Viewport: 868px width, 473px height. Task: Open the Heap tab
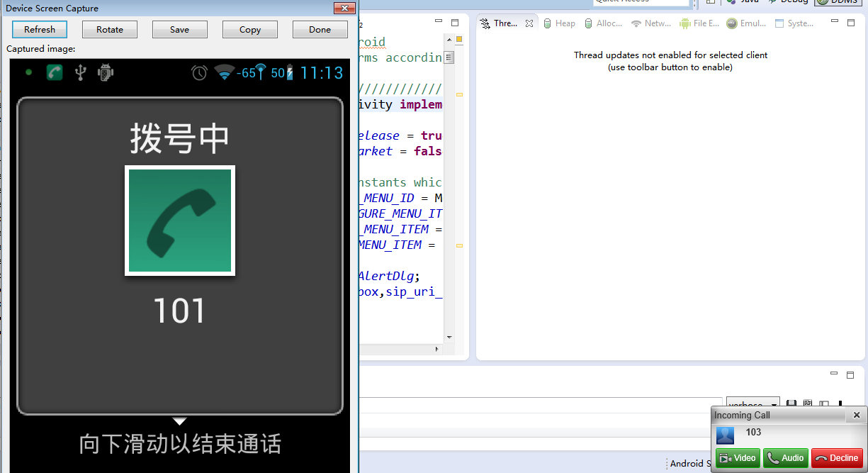click(x=559, y=23)
